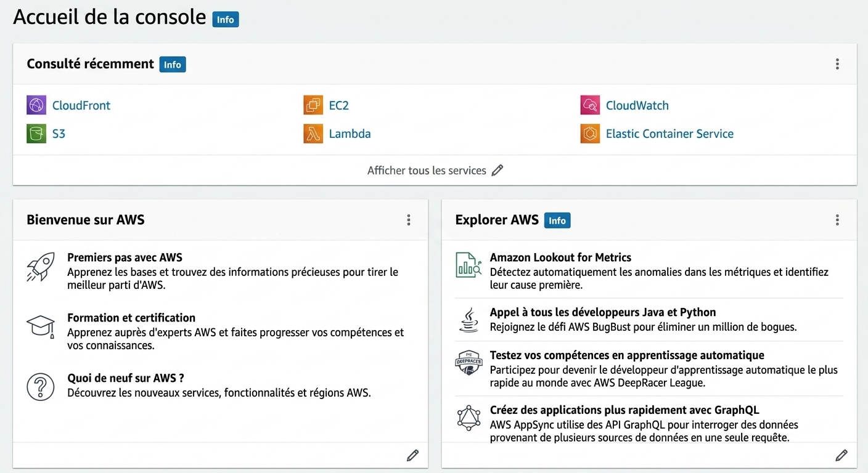Open the Explorer AWS panel options menu

837,220
